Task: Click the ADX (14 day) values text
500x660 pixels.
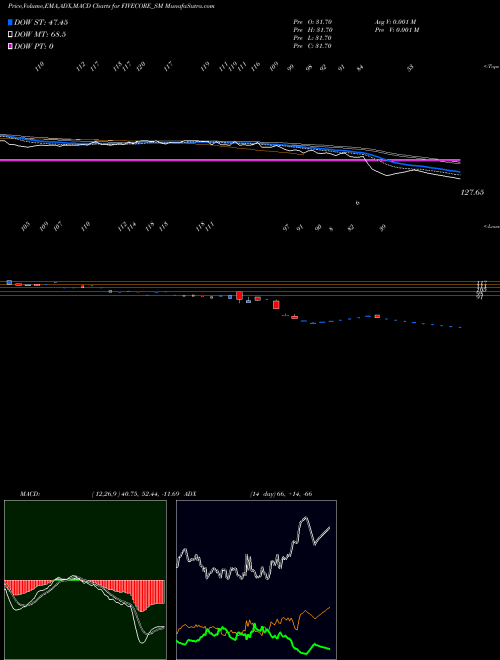Action: click(281, 493)
